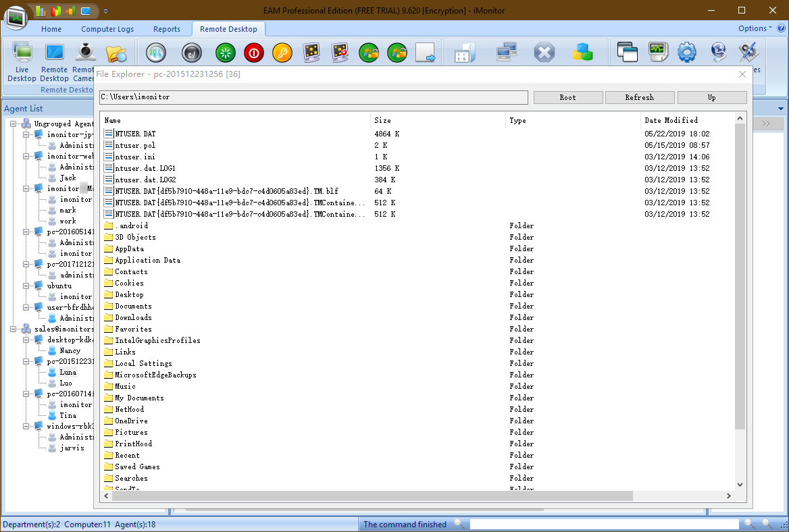Viewport: 789px width, 532px height.
Task: Click the first green Windows lock icon
Action: click(x=369, y=52)
